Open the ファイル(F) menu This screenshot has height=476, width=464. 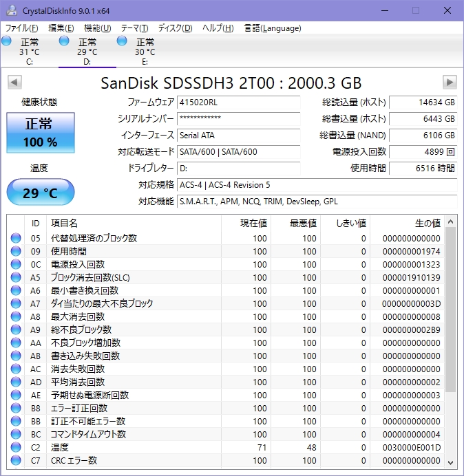(22, 28)
